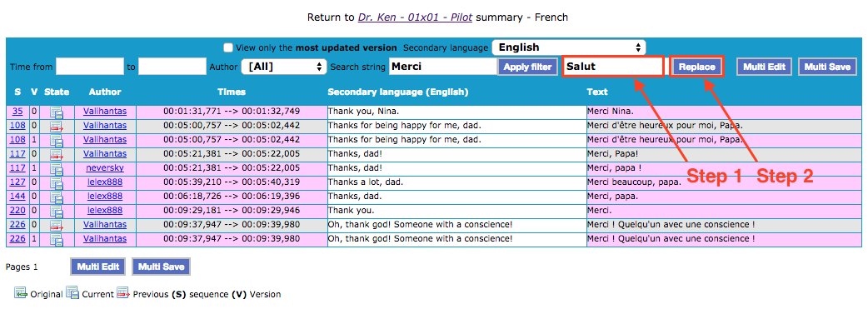Open sequence 117 link in neversky's row
The image size is (868, 309).
(x=17, y=167)
